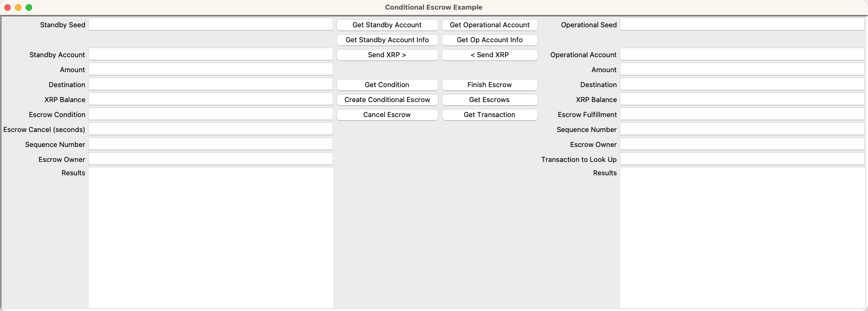Image resolution: width=868 pixels, height=311 pixels.
Task: Click the Send XRP > button
Action: 387,55
